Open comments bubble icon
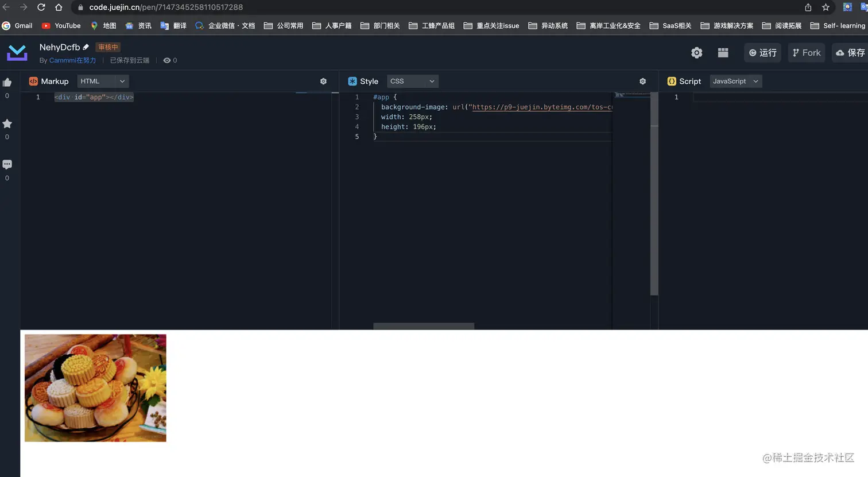868x477 pixels. [x=7, y=164]
